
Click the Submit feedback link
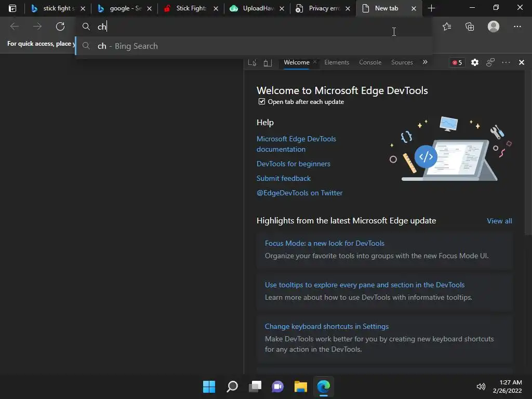coord(284,179)
